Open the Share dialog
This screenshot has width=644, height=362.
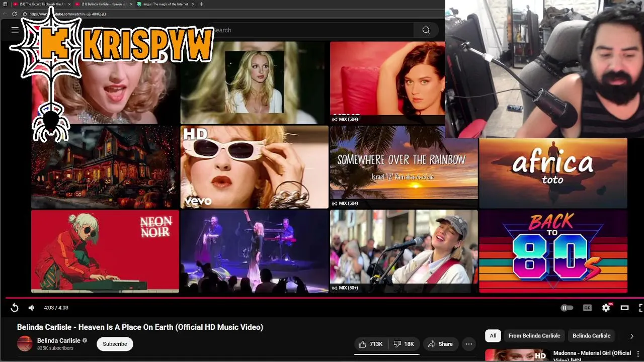click(x=440, y=344)
